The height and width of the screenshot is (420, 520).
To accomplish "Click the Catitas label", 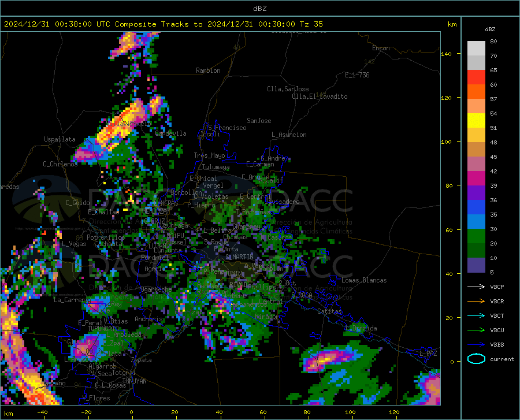I will tap(329, 311).
